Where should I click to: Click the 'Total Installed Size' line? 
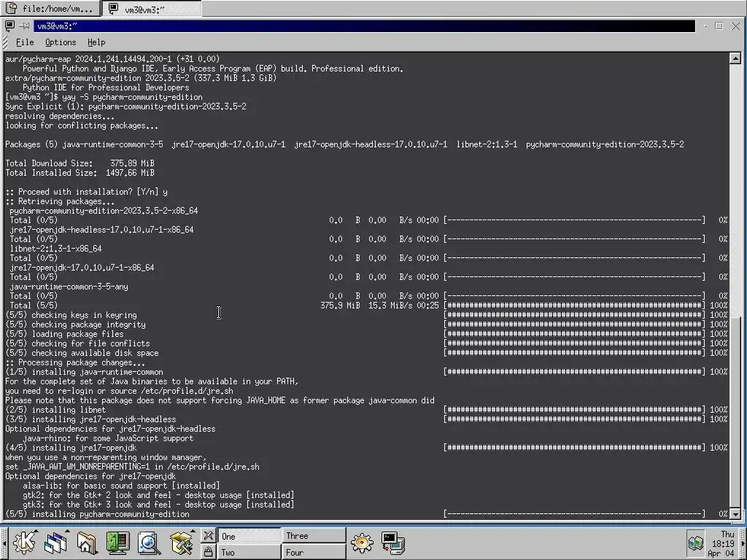click(80, 173)
